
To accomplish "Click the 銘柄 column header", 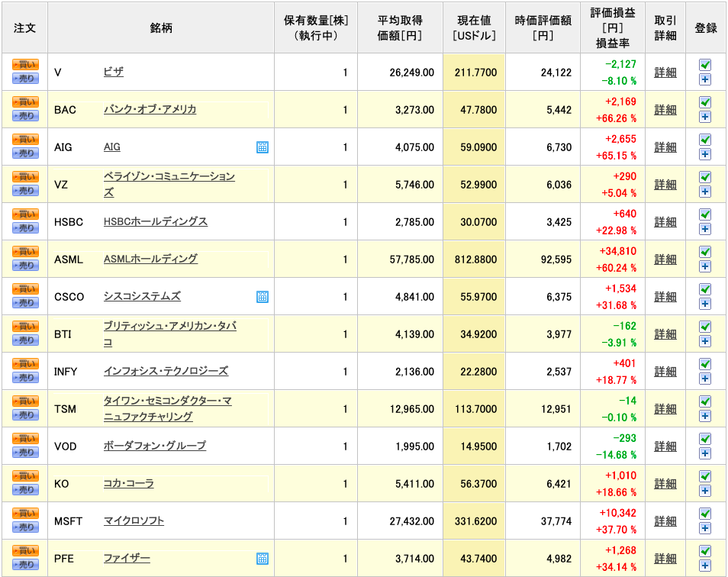I will 161,27.
